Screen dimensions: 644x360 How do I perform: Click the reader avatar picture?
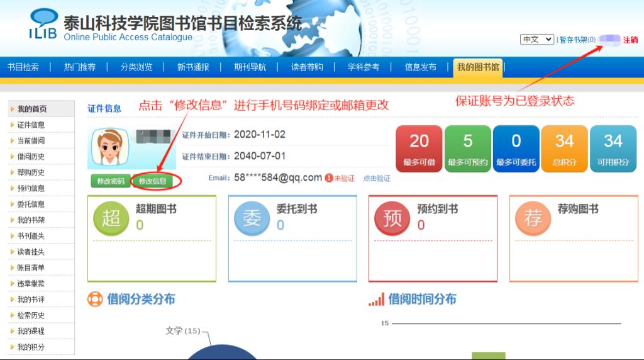(109, 147)
